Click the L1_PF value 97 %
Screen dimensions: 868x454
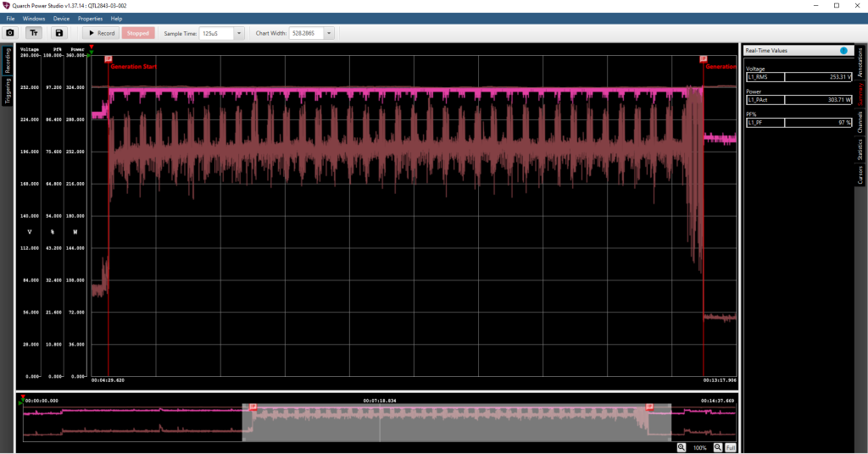[x=818, y=122]
